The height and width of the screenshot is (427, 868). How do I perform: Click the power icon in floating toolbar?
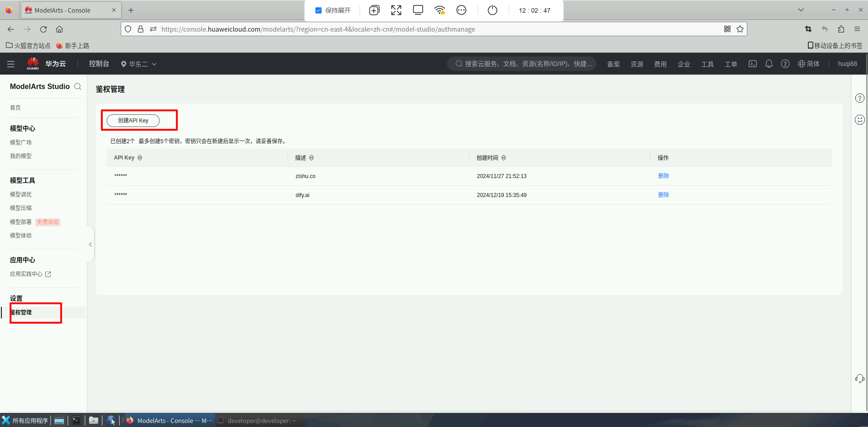(492, 10)
